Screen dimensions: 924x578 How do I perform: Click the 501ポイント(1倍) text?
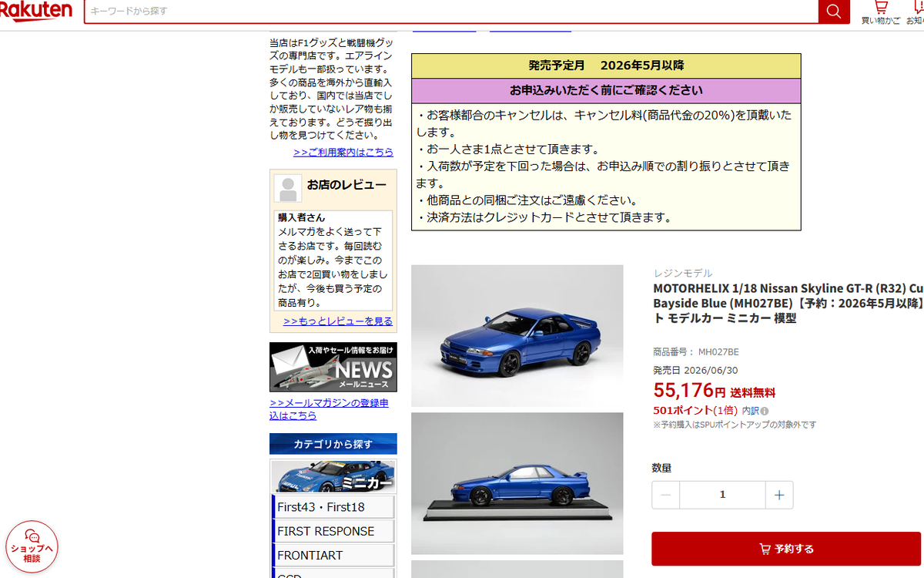pyautogui.click(x=695, y=410)
